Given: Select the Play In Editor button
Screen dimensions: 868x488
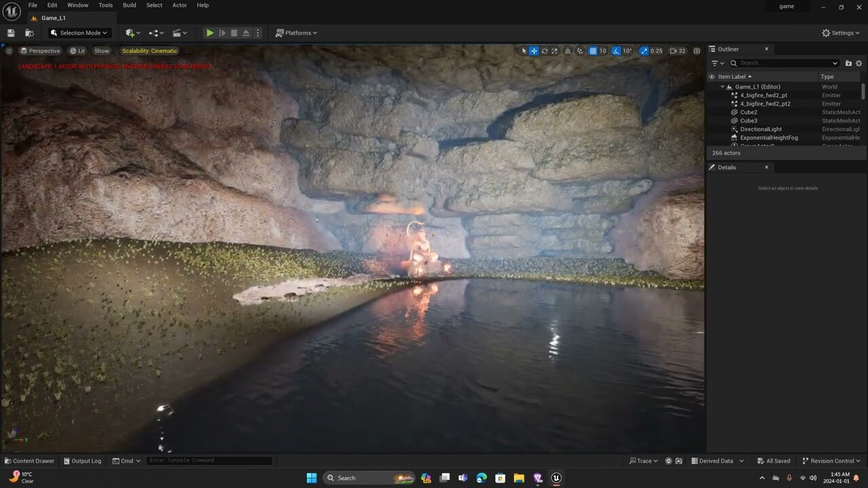Looking at the screenshot, I should point(210,33).
